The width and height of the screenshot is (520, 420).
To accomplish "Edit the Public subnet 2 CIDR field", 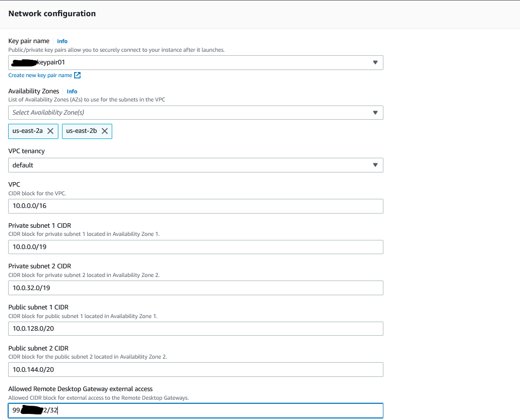I will point(196,370).
